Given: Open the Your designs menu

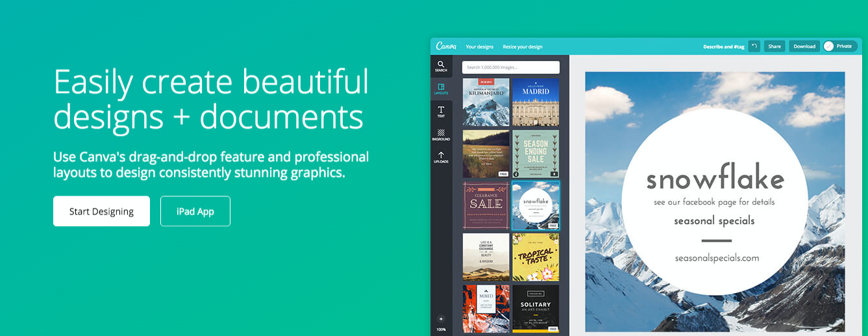Looking at the screenshot, I should pos(479,47).
